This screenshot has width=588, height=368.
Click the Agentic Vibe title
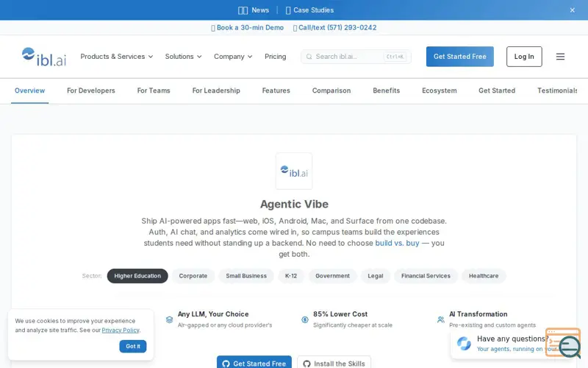click(x=294, y=205)
